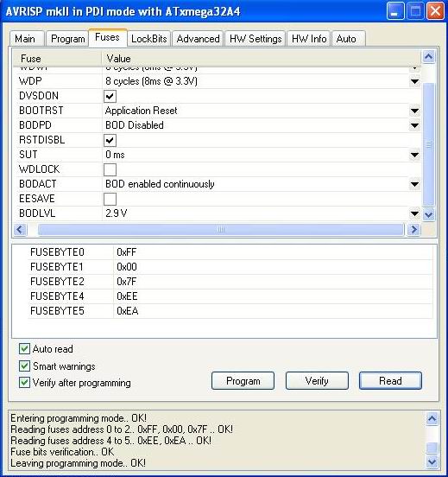The height and width of the screenshot is (477, 448).
Task: Click 'Leaving programming mode.. OK!' log line
Action: tap(78, 463)
